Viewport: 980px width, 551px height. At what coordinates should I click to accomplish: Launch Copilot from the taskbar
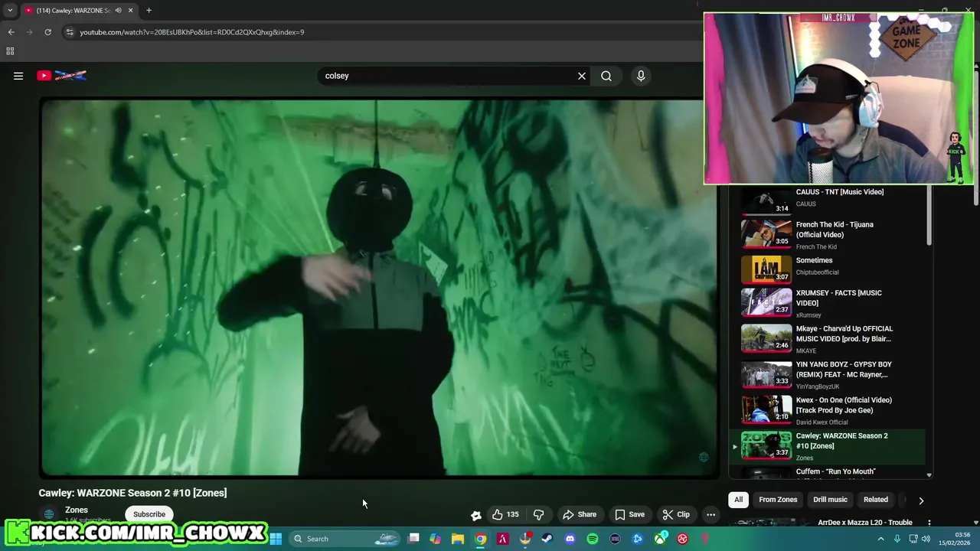click(436, 539)
